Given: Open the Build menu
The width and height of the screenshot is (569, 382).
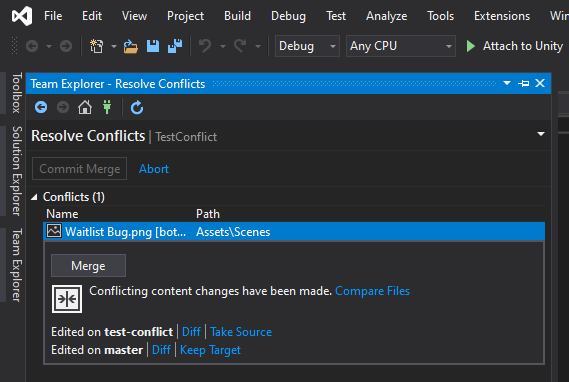Looking at the screenshot, I should (237, 16).
